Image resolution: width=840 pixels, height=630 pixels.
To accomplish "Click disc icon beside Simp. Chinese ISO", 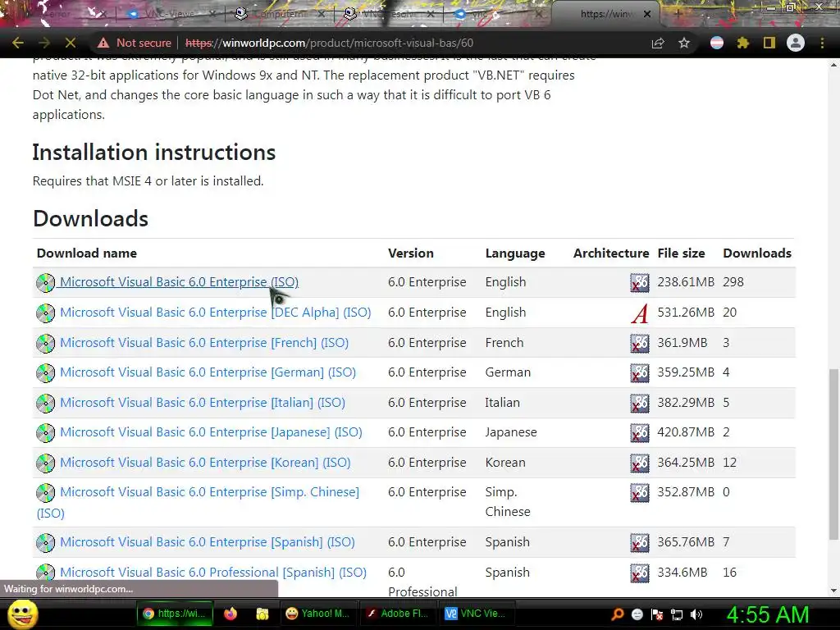I will click(x=46, y=493).
